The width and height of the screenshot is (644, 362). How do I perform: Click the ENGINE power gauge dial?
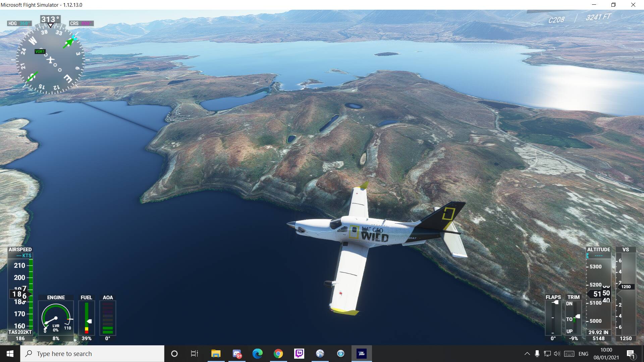(x=56, y=318)
